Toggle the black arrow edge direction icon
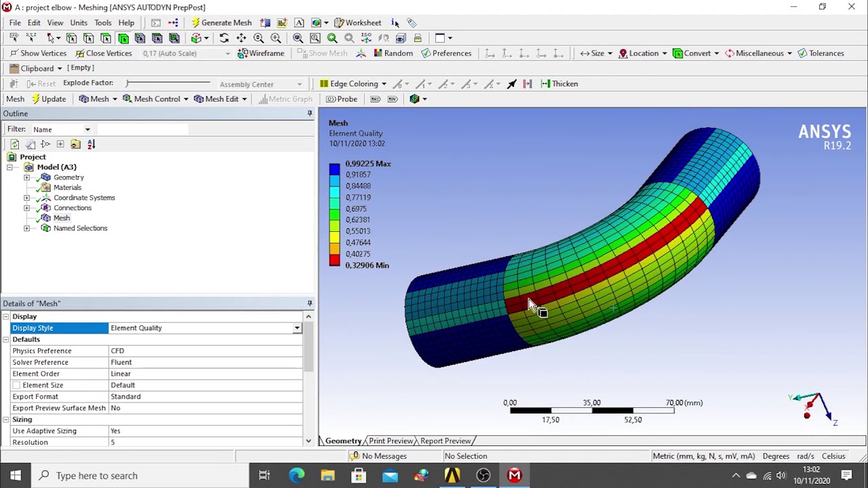Image resolution: width=868 pixels, height=488 pixels. [x=511, y=83]
